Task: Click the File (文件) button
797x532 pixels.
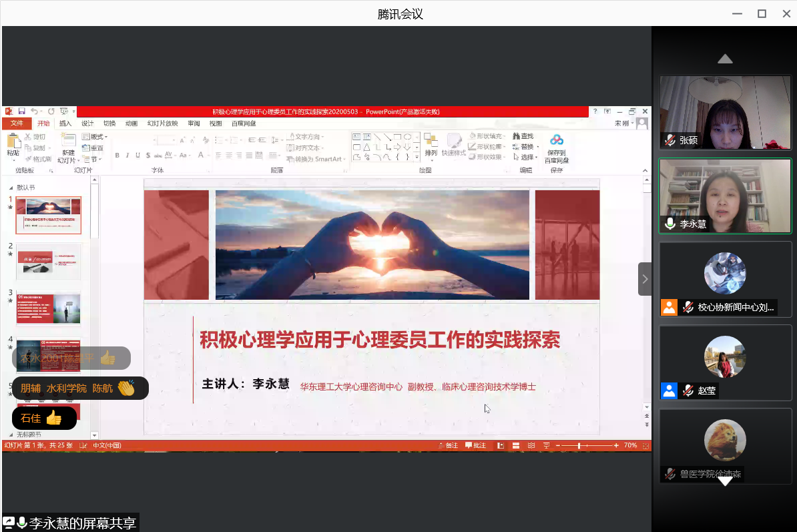Action: [17, 123]
